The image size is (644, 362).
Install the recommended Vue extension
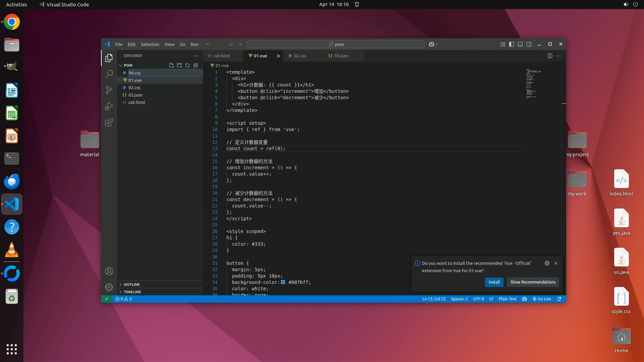(494, 282)
